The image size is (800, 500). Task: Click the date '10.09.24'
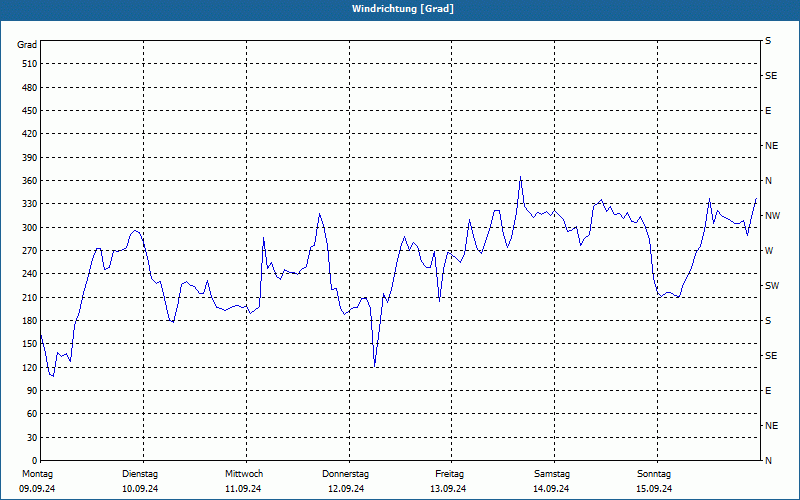[x=140, y=489]
